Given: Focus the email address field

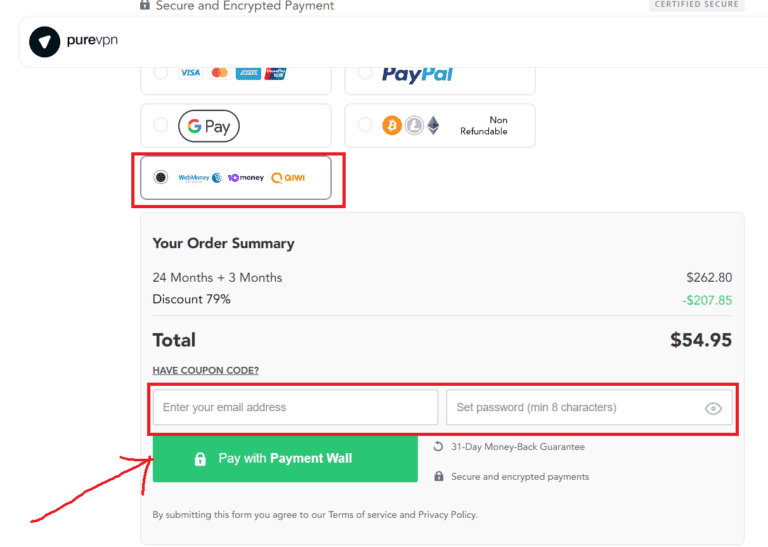Looking at the screenshot, I should coord(295,408).
